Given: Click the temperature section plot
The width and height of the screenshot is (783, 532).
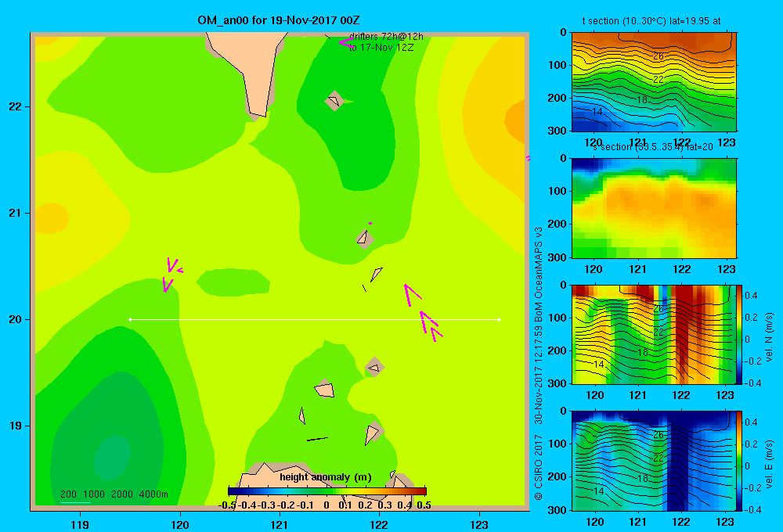Looking at the screenshot, I should coord(654,82).
